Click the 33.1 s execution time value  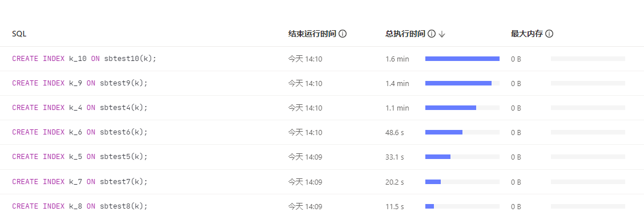click(x=395, y=157)
